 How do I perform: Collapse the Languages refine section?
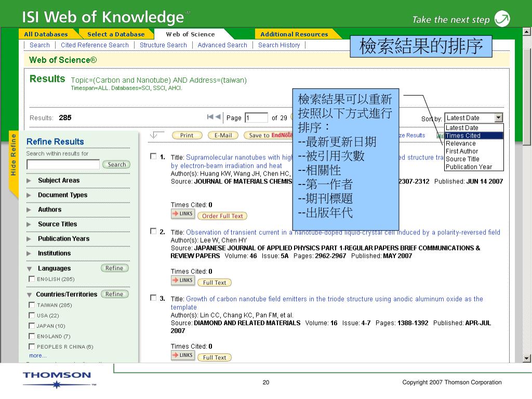pyautogui.click(x=30, y=269)
